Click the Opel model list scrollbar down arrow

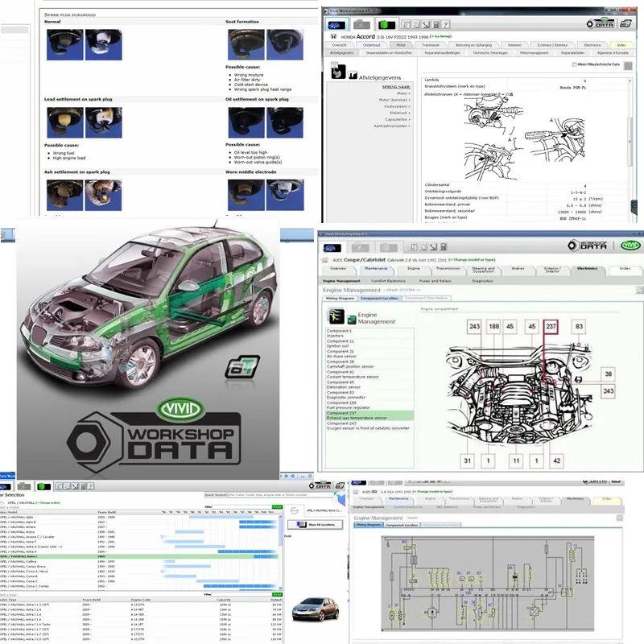(280, 588)
